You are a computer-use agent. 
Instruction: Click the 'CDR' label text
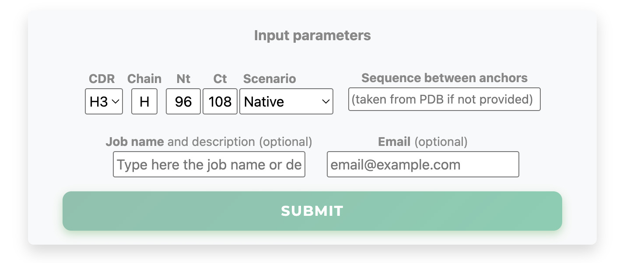tap(101, 79)
